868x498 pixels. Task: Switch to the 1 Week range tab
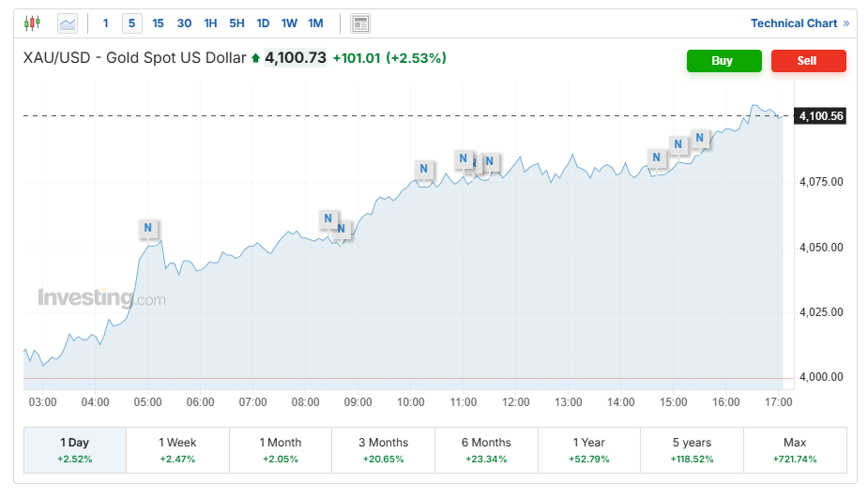177,449
